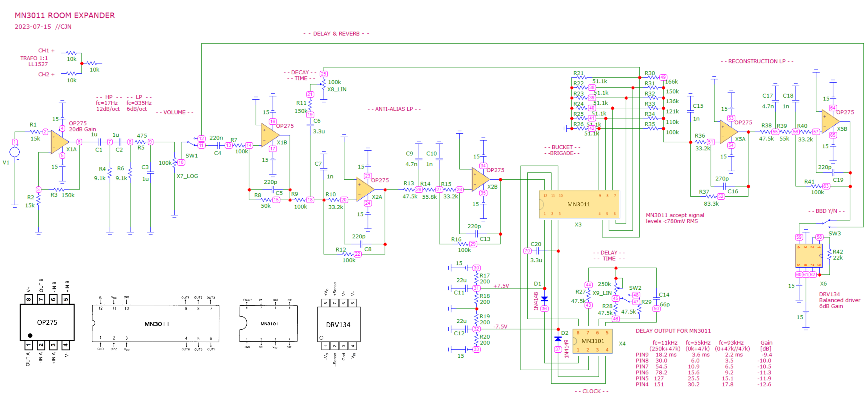Viewport: 868px width, 401px height.
Task: Select the '18.2 ms' table value
Action: [x=666, y=355]
